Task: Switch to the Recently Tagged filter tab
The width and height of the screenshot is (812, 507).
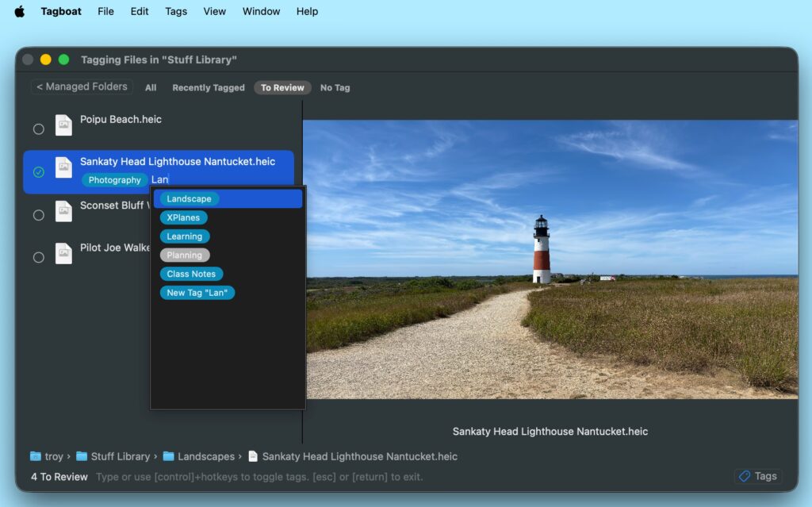Action: pyautogui.click(x=208, y=88)
